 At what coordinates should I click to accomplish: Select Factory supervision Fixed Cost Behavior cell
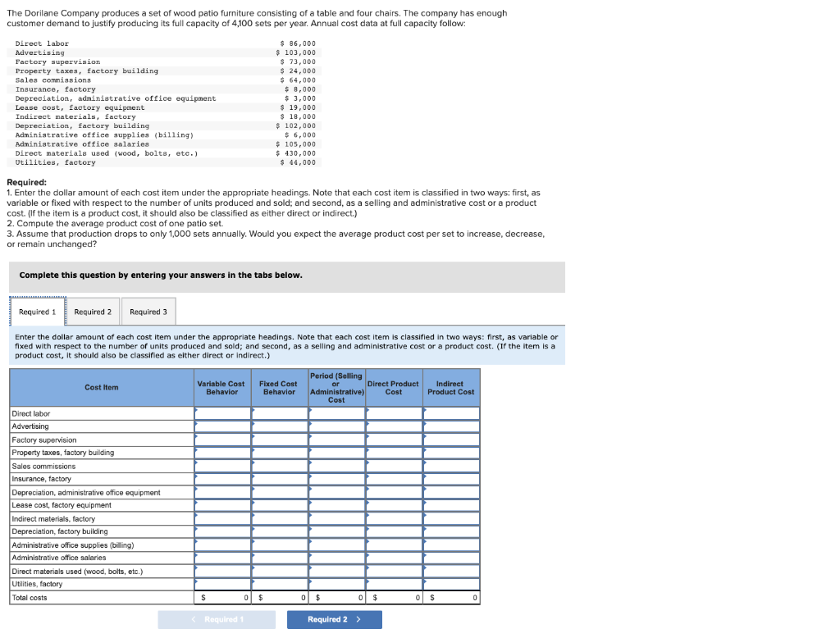click(280, 440)
